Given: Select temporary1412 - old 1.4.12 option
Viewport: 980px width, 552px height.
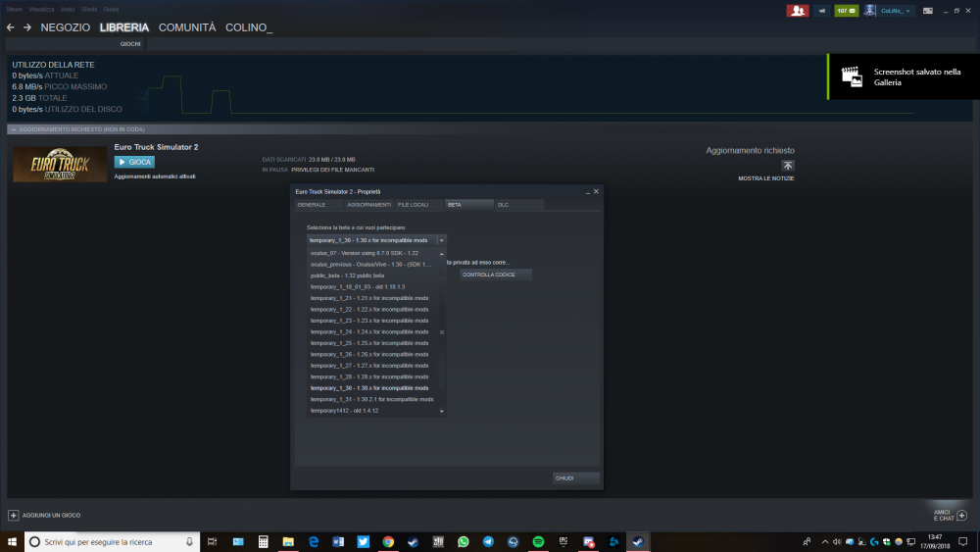Looking at the screenshot, I should (372, 411).
